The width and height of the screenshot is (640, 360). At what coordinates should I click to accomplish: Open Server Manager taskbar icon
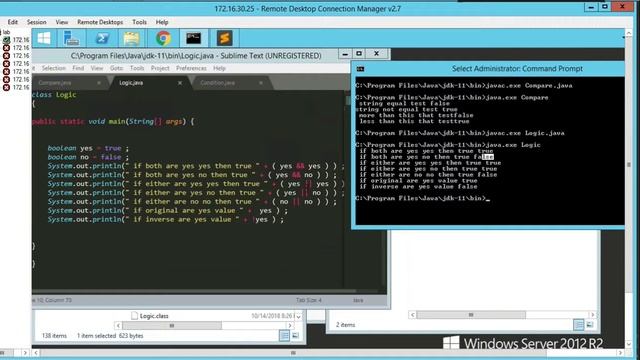pyautogui.click(x=71, y=38)
